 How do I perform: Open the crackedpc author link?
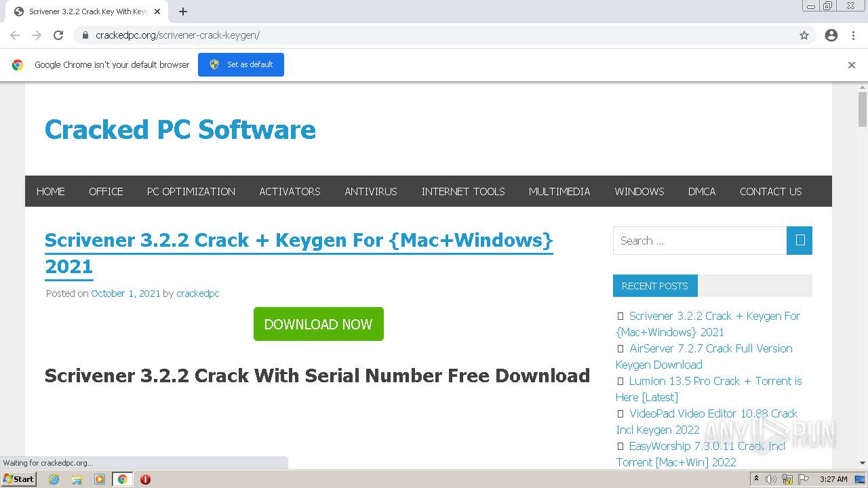[x=197, y=293]
